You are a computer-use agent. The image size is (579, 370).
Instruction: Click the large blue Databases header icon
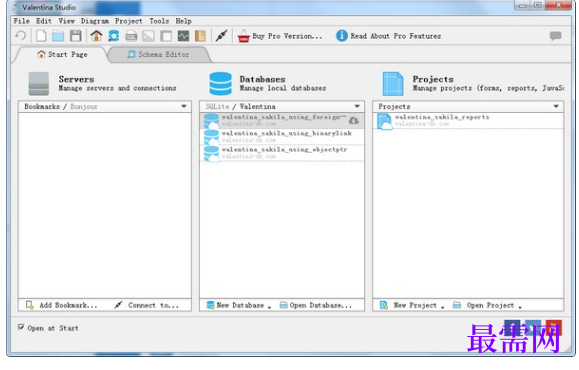coord(220,83)
